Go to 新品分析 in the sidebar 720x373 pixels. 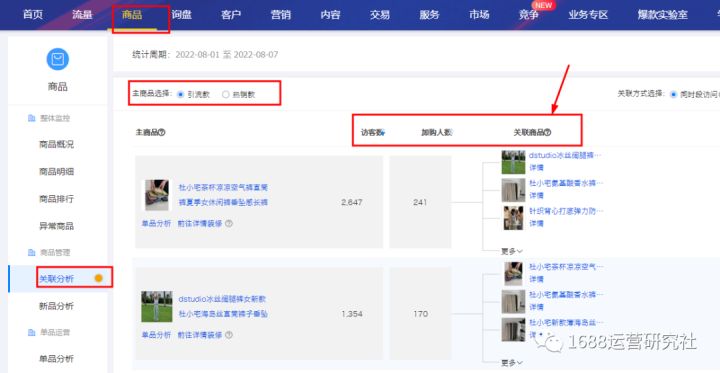(x=56, y=306)
